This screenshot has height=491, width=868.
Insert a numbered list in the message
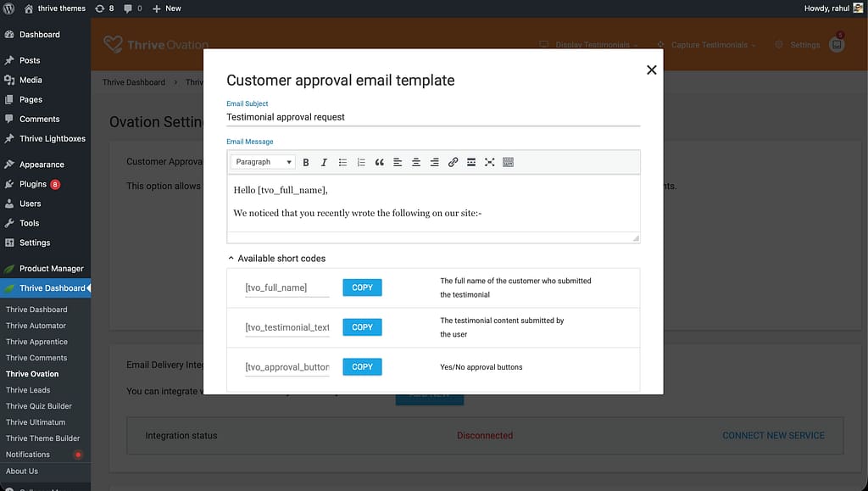[x=361, y=162]
